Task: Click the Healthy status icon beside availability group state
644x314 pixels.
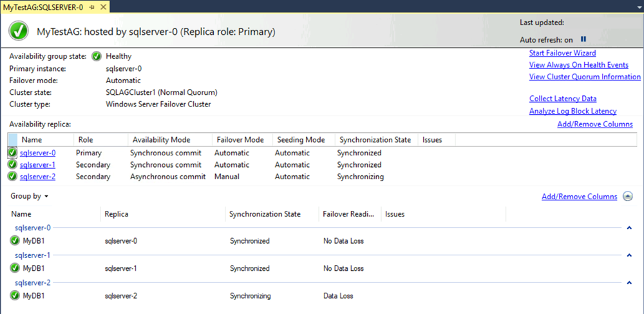Action: point(97,56)
